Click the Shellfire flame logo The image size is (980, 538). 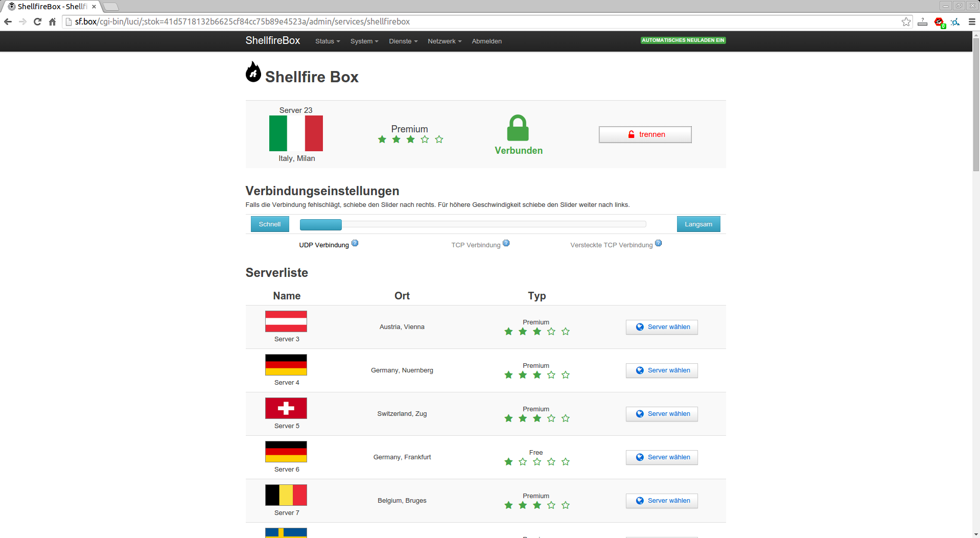tap(253, 72)
